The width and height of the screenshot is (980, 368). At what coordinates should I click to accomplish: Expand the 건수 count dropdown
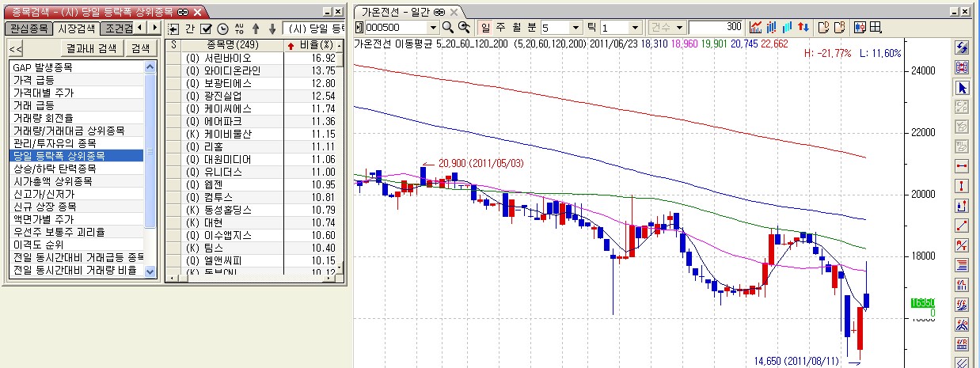pyautogui.click(x=680, y=28)
